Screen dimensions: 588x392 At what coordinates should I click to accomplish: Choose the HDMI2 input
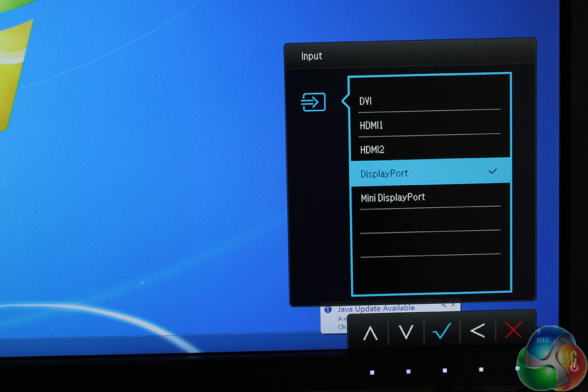pos(430,149)
